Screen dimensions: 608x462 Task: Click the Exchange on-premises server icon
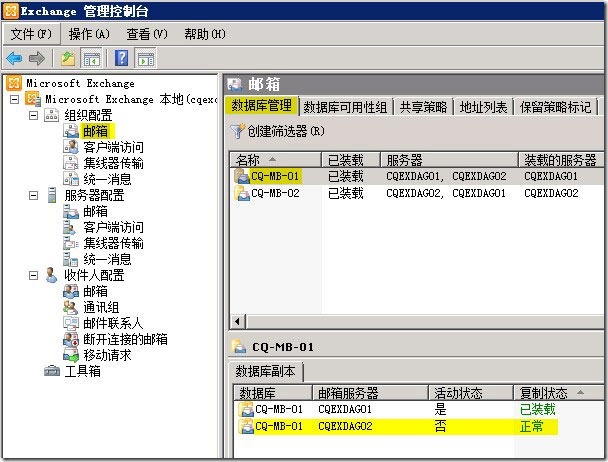33,99
